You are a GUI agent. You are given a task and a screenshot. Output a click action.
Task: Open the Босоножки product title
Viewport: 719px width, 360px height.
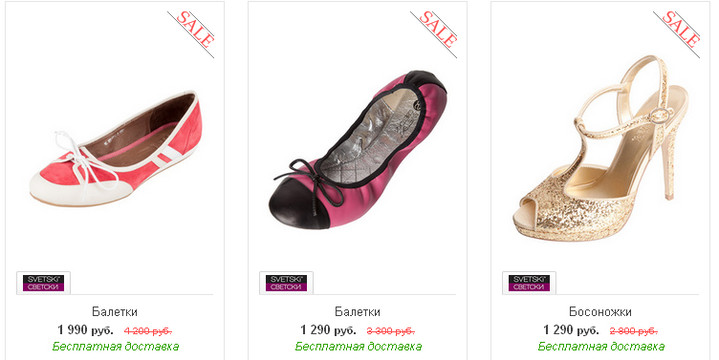click(x=600, y=312)
